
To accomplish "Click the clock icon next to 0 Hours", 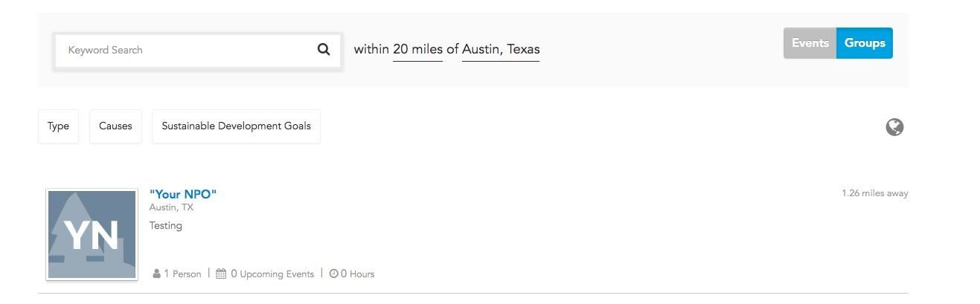I will coord(333,274).
